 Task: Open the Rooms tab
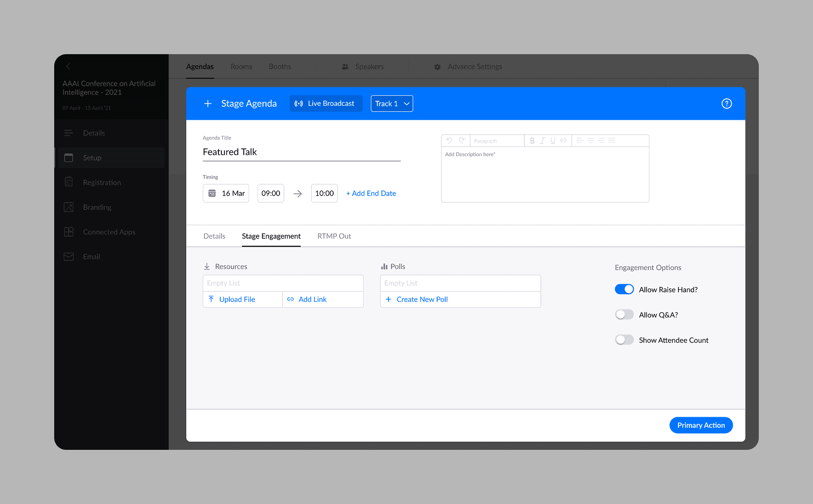(x=241, y=66)
